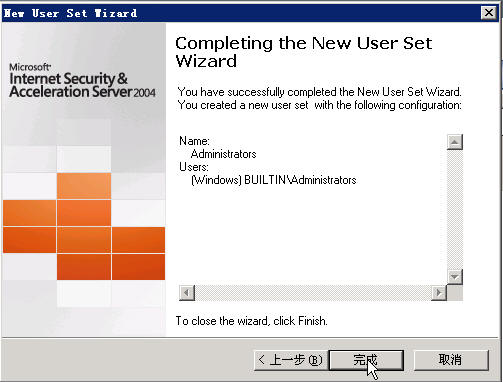Click the orange squares banner graphic
The width and height of the screenshot is (503, 382).
click(84, 227)
